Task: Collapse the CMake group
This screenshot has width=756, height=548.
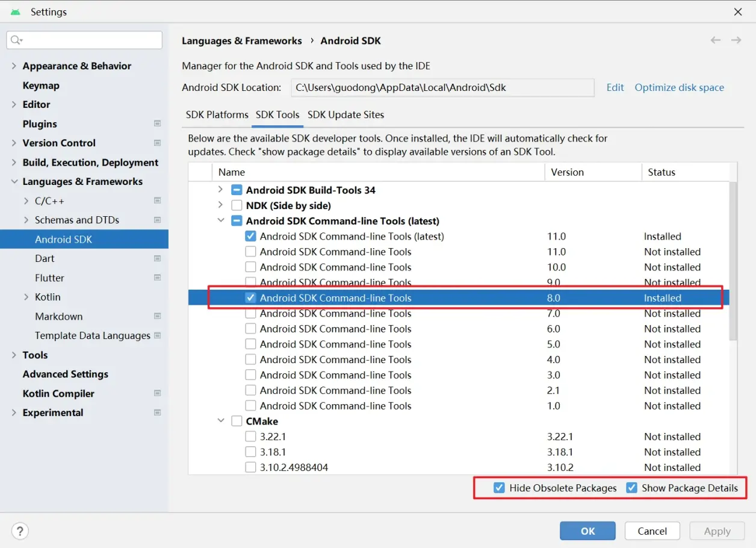Action: coord(221,421)
